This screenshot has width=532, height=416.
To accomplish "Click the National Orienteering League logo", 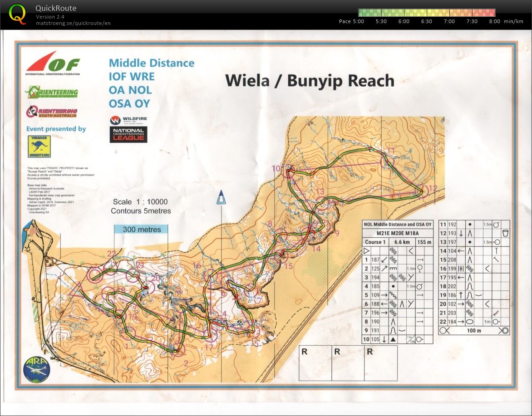I will point(128,134).
